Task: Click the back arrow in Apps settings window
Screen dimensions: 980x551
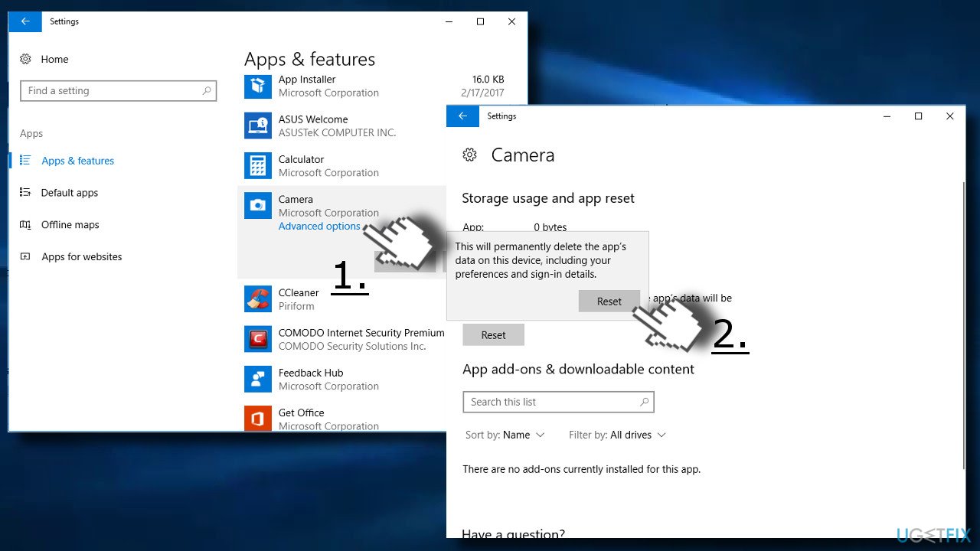Action: coord(25,21)
